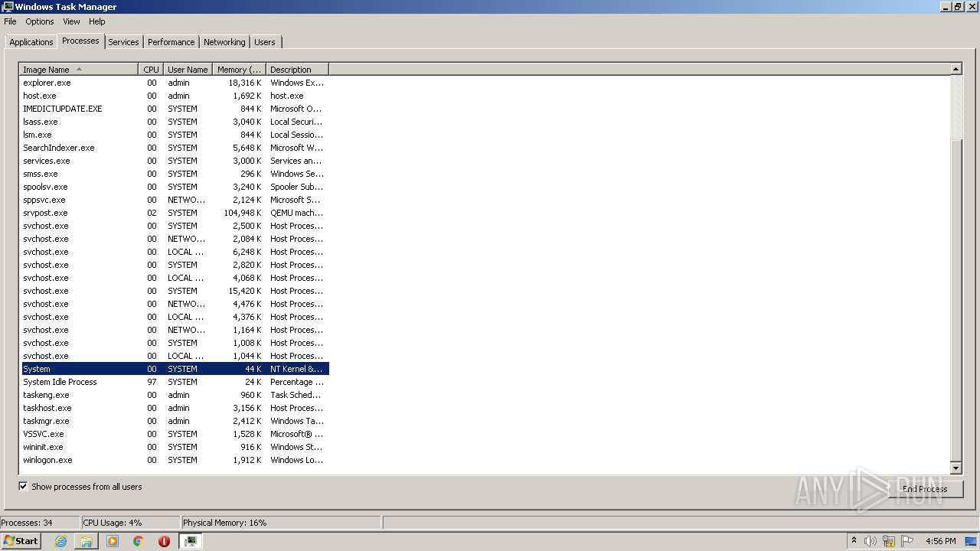Select the taskhost.exe process
The image size is (980, 551).
(175, 408)
